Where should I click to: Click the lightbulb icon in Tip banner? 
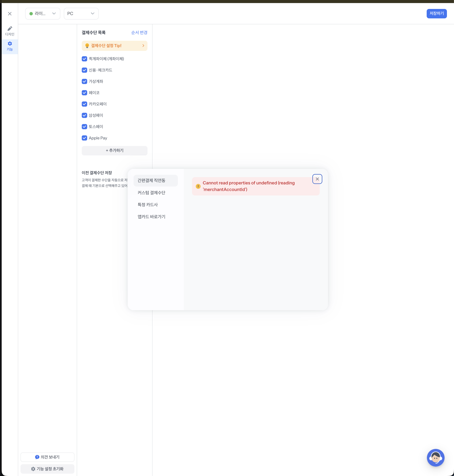click(87, 46)
